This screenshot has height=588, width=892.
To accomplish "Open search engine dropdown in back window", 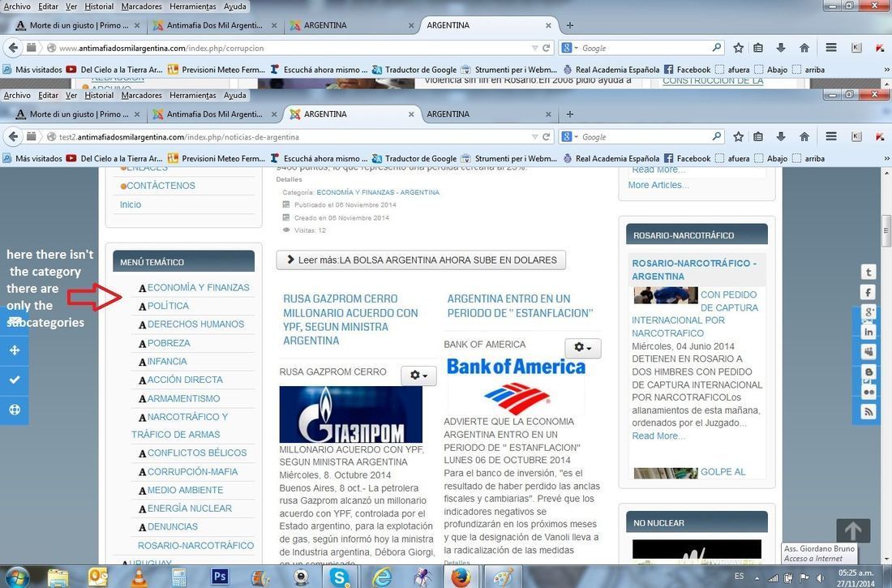I will (569, 48).
